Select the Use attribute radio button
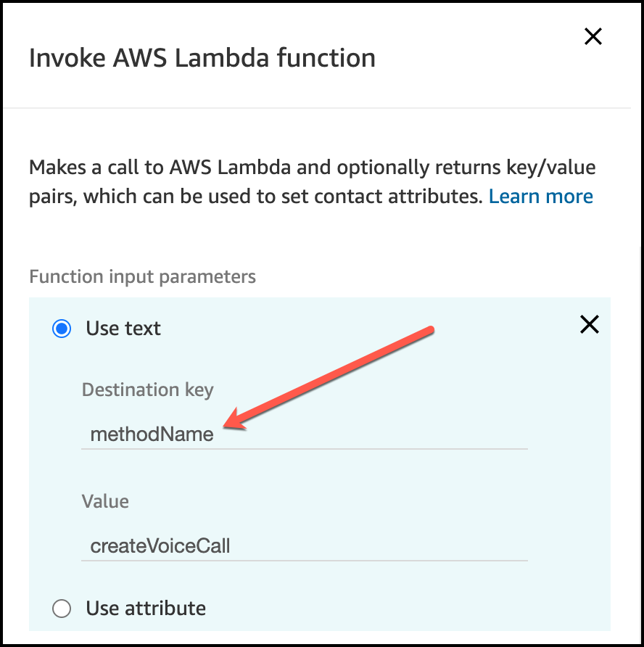This screenshot has width=644, height=647. click(x=62, y=608)
